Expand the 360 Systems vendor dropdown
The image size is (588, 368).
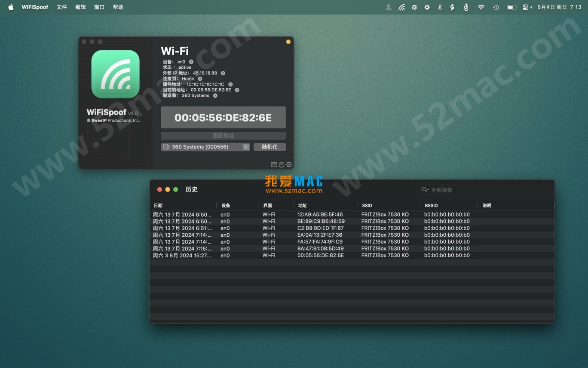(x=246, y=147)
